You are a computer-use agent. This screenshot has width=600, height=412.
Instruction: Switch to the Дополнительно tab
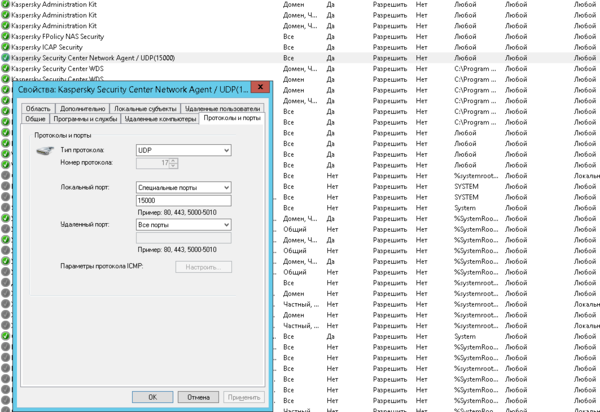(x=83, y=109)
